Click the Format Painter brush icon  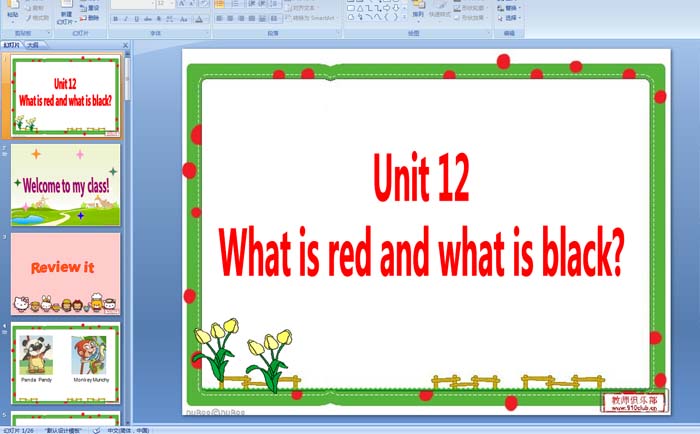(x=29, y=18)
